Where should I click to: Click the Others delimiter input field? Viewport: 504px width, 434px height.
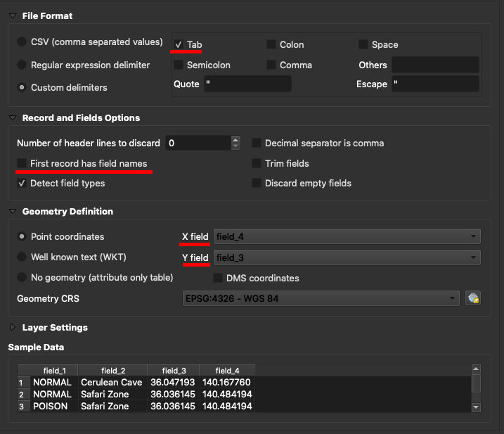[x=435, y=65]
